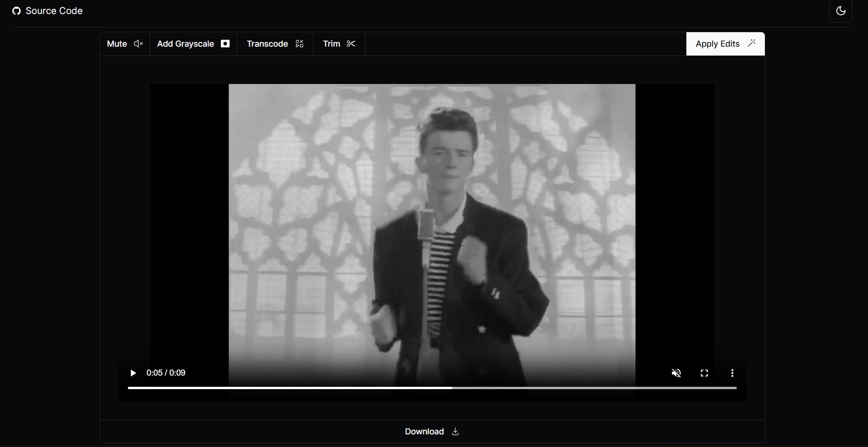Select the Trim tool

339,44
